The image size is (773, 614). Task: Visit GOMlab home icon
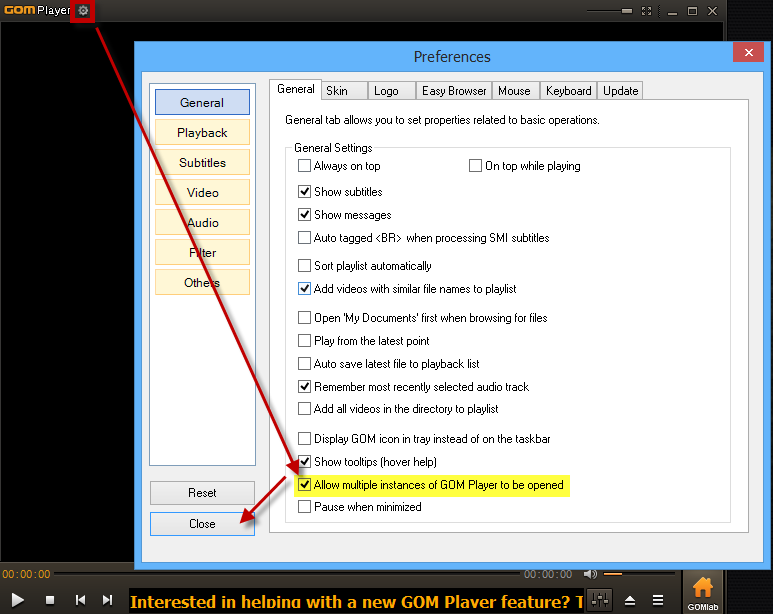pyautogui.click(x=703, y=594)
